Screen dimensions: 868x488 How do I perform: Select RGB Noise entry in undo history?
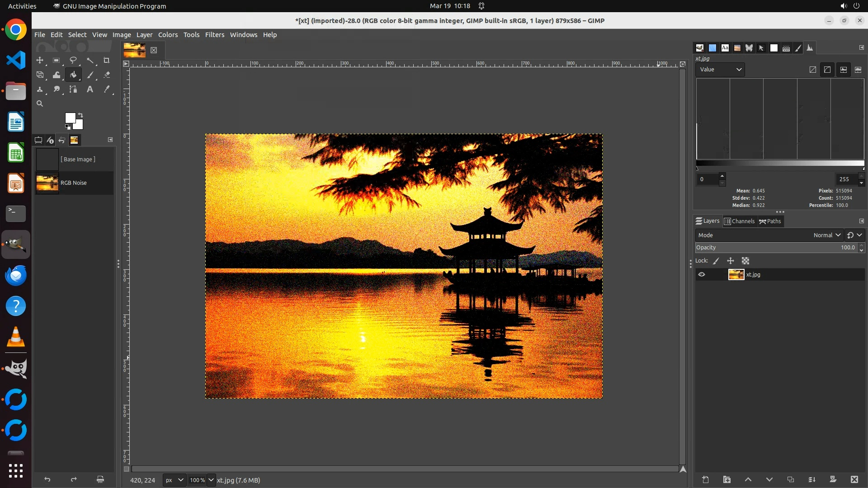point(74,183)
